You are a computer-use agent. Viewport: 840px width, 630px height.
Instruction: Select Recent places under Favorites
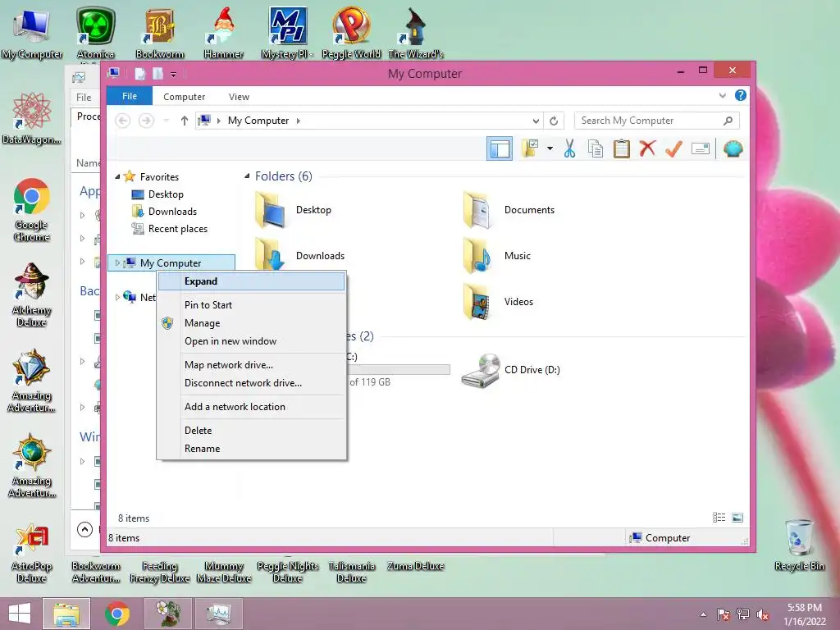tap(170, 229)
